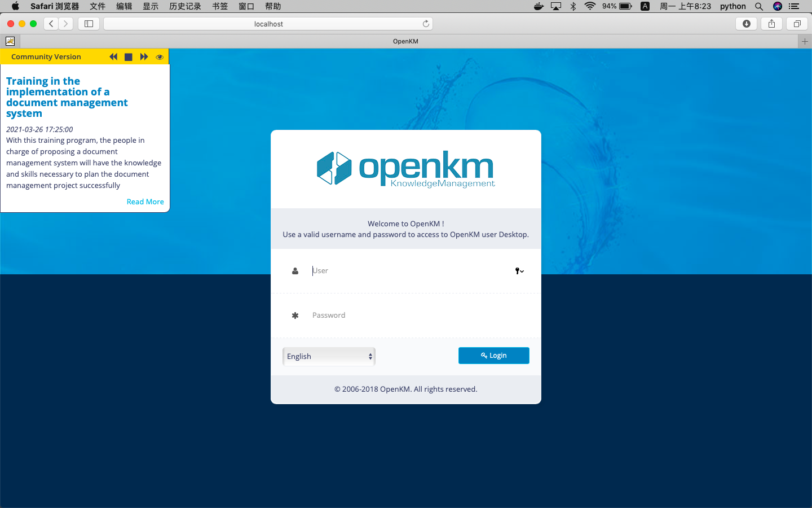Show all tabs in Safari
Image resolution: width=812 pixels, height=508 pixels.
(x=797, y=24)
